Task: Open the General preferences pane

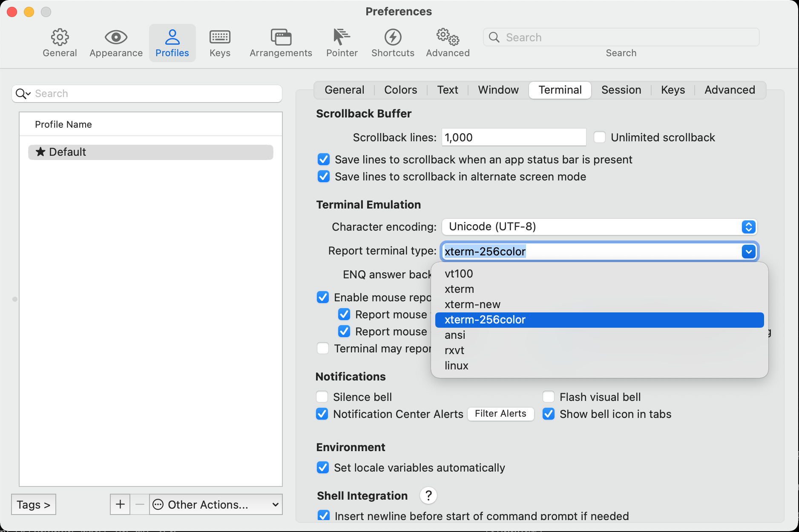Action: coord(60,43)
